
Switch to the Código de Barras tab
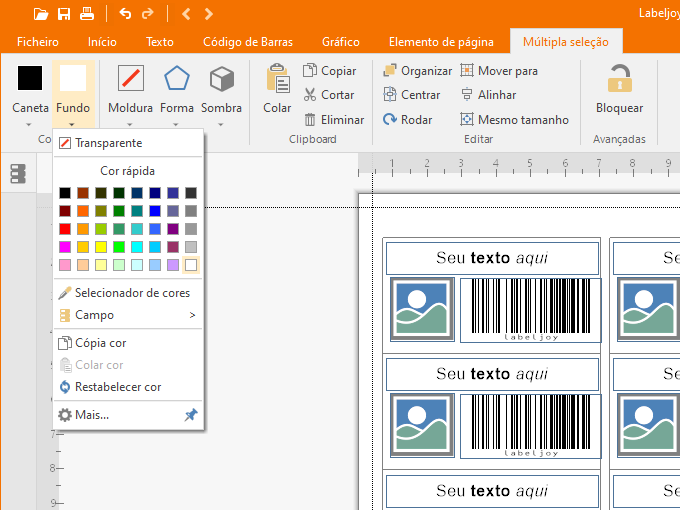(248, 42)
